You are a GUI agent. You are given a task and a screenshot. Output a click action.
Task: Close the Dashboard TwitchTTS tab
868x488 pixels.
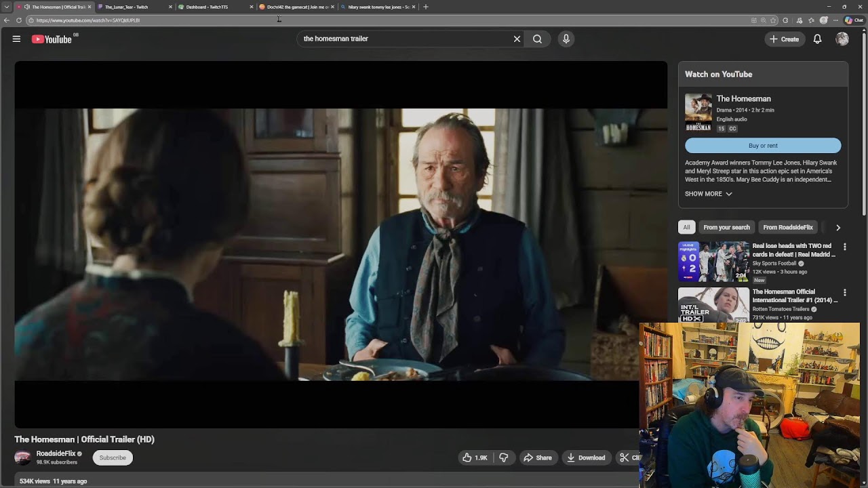252,7
